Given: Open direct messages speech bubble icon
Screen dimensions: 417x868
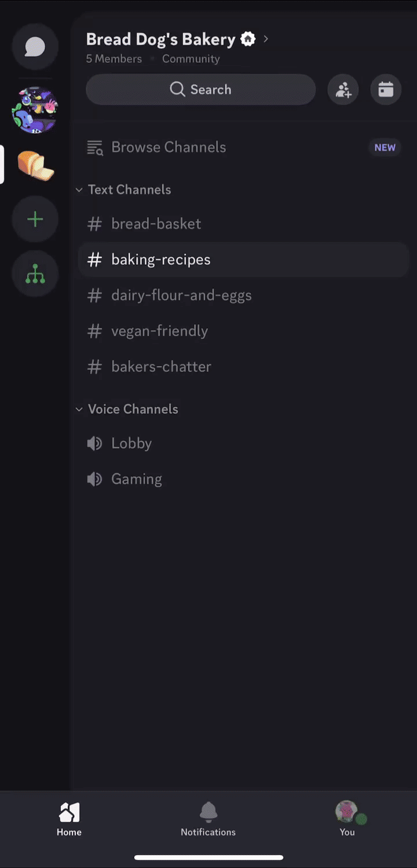Looking at the screenshot, I should (35, 47).
